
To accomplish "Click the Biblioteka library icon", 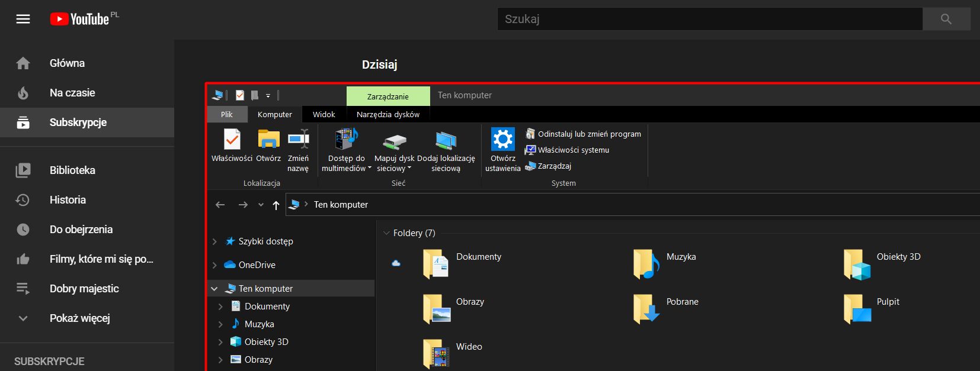I will click(23, 170).
